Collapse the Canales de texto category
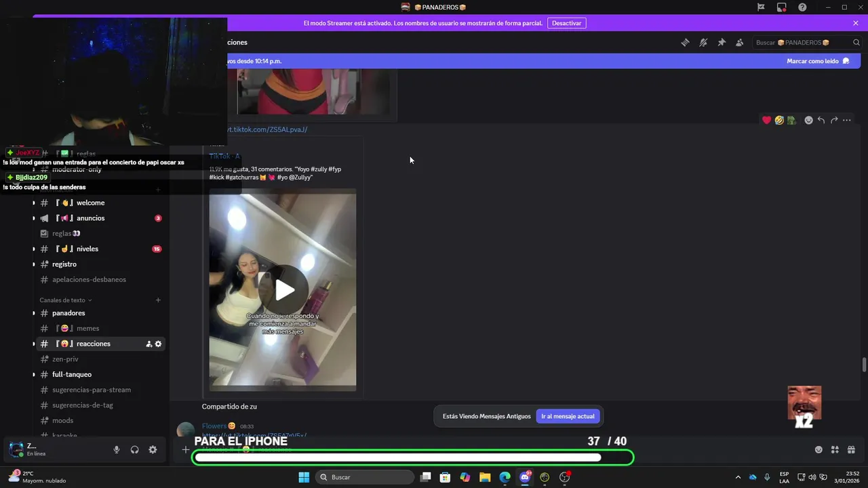Viewport: 868px width, 488px height. (x=65, y=300)
